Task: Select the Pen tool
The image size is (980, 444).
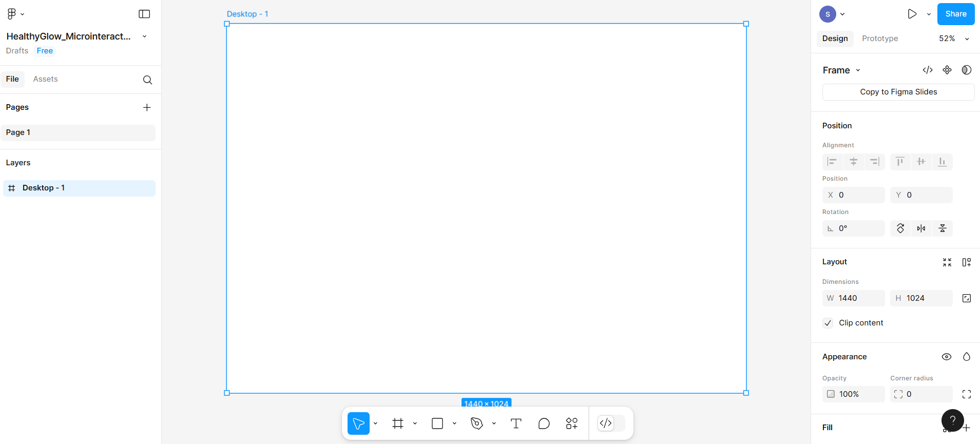Action: coord(477,423)
